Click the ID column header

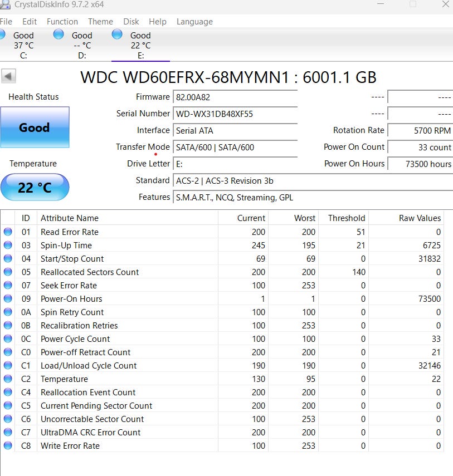click(x=26, y=218)
